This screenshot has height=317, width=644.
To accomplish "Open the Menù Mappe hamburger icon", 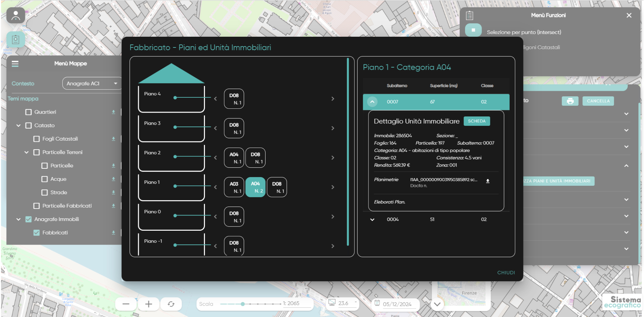I will coord(15,64).
